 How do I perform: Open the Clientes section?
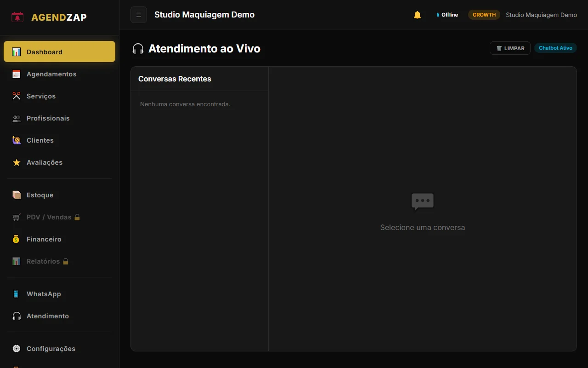[x=40, y=140]
